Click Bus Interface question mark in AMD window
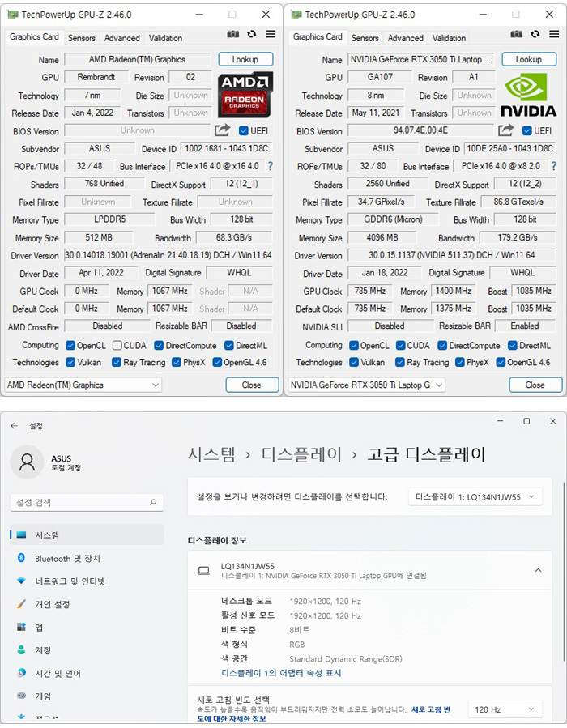This screenshot has width=567, height=728. (x=271, y=166)
